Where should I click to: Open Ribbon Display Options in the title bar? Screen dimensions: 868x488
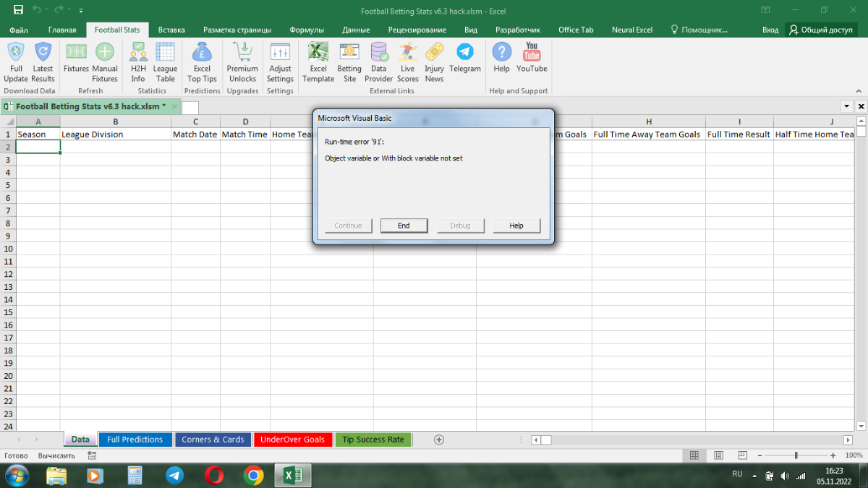pos(765,10)
